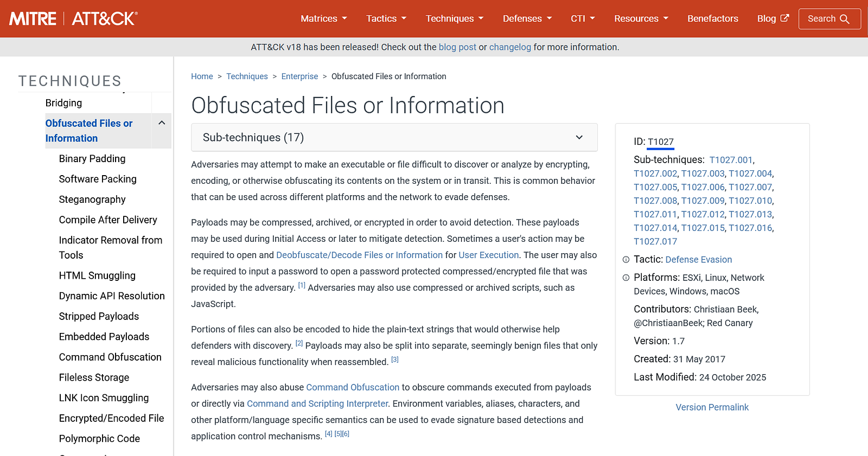The image size is (868, 456).
Task: Open sub-technique T1027.006 link
Action: click(x=703, y=187)
